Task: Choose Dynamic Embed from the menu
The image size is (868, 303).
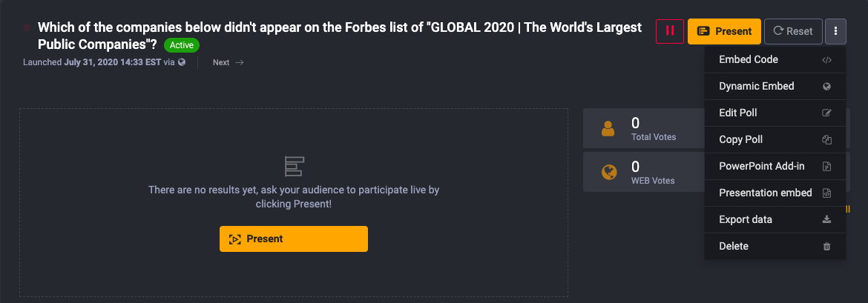Action: (x=756, y=86)
